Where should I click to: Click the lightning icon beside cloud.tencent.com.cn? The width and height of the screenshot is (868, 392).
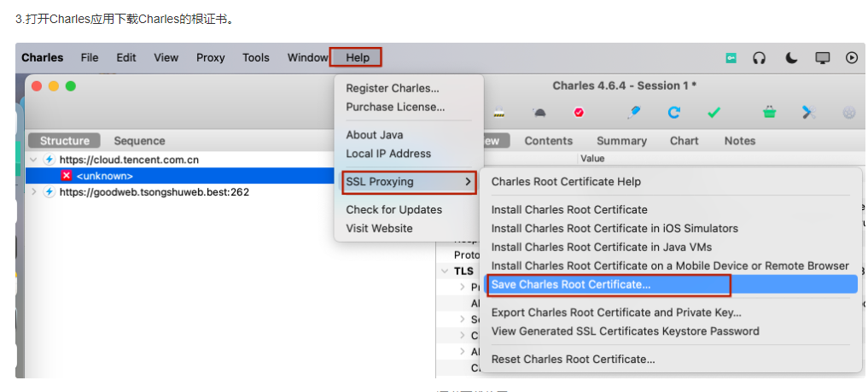click(50, 160)
